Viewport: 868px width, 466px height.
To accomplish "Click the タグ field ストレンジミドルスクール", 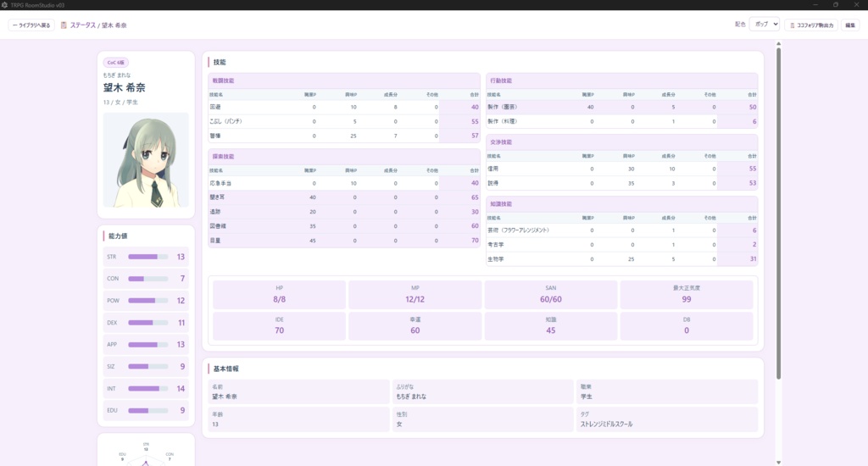I will [667, 419].
